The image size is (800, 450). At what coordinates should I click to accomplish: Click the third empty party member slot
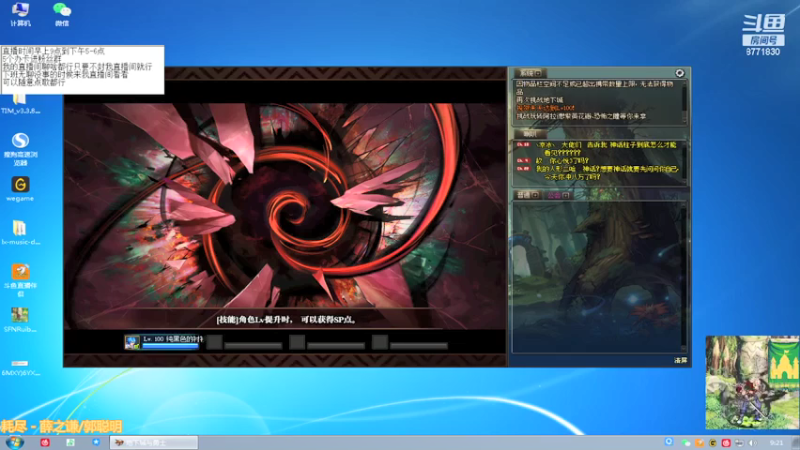(380, 342)
